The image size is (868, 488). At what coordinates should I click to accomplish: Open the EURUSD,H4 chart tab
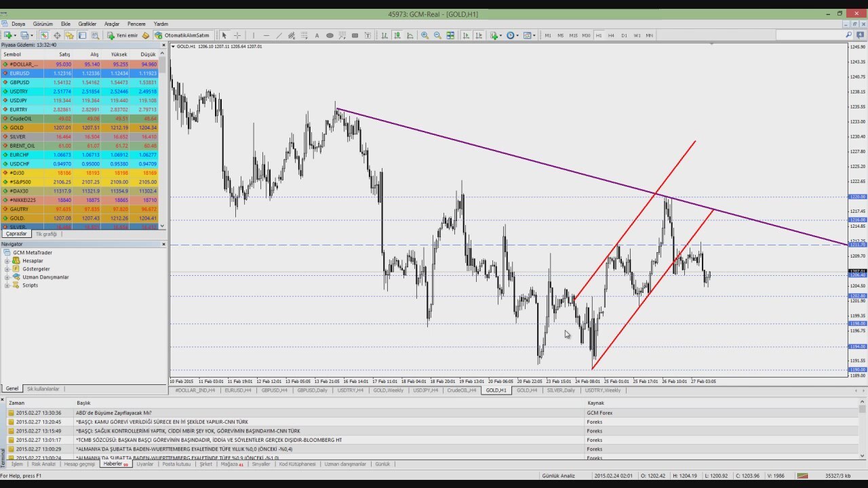[237, 390]
